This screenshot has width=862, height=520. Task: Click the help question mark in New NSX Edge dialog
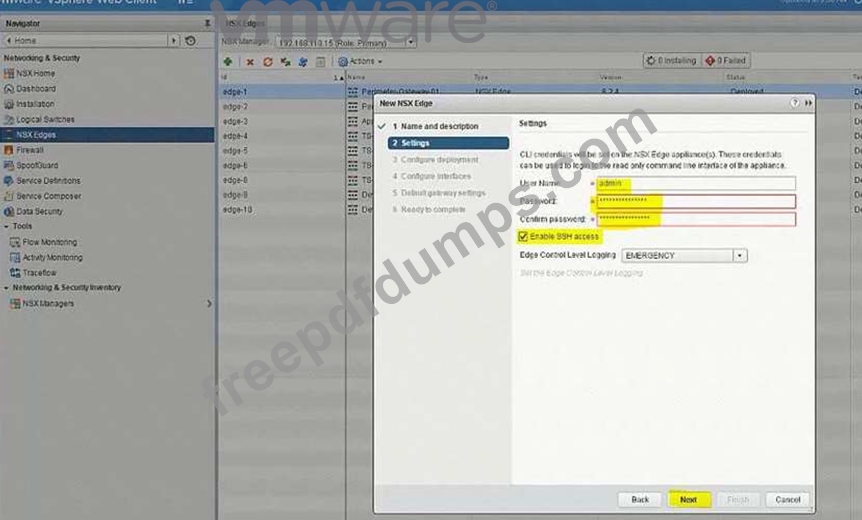[x=794, y=103]
